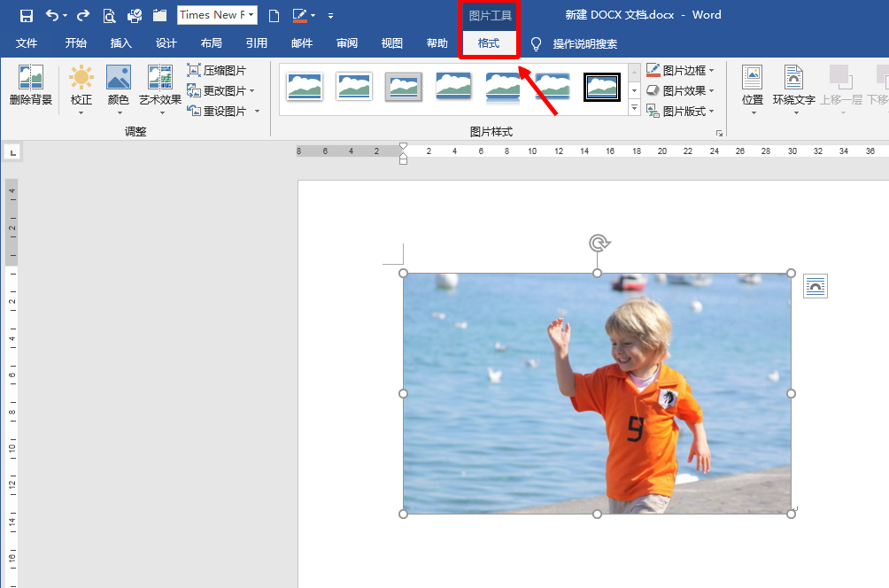889x588 pixels.
Task: Expand the Reset Picture dropdown arrow
Action: click(x=258, y=112)
